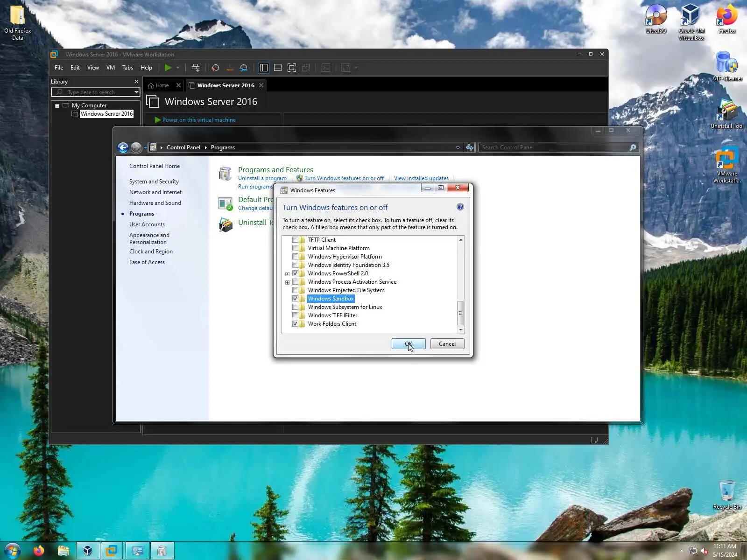Expand Windows Process Activation Service node
Screen dimensions: 747x560
(x=287, y=282)
